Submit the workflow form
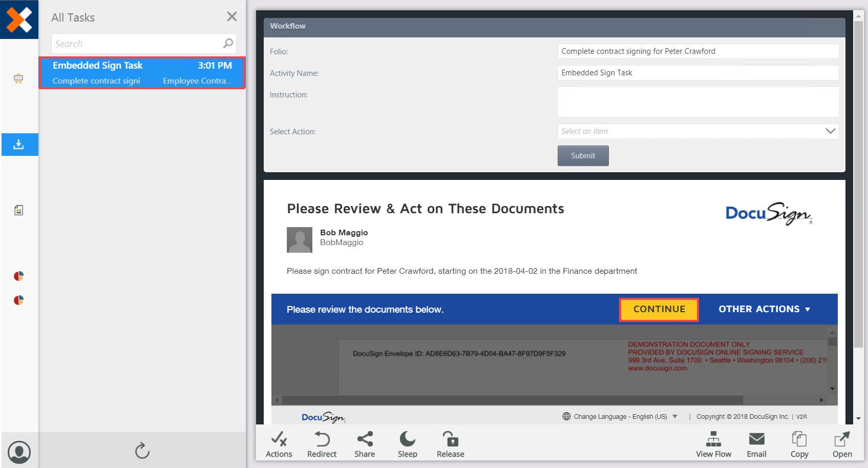Viewport: 868px width, 468px height. 583,156
